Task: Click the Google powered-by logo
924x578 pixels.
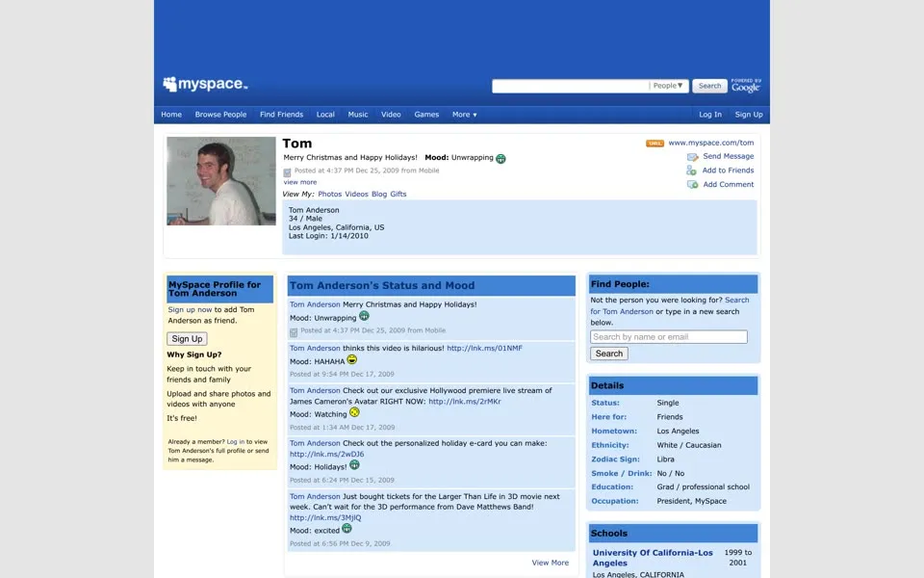Action: 745,86
